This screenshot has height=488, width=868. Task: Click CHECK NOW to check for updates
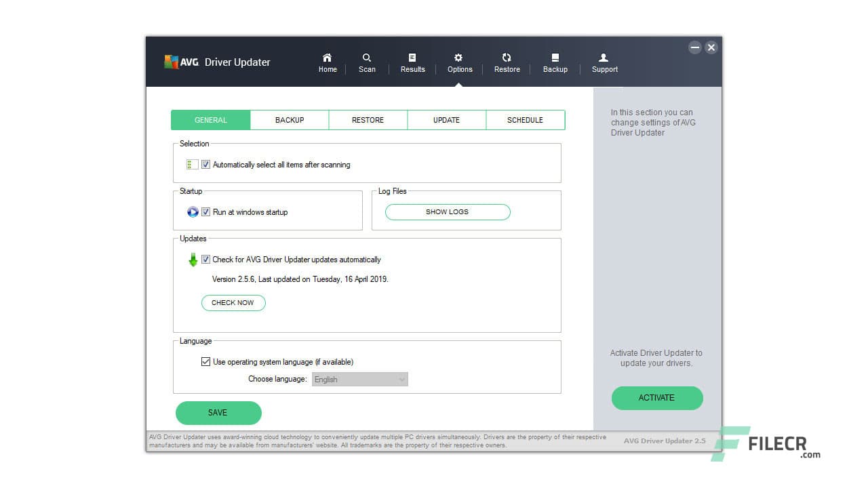233,303
